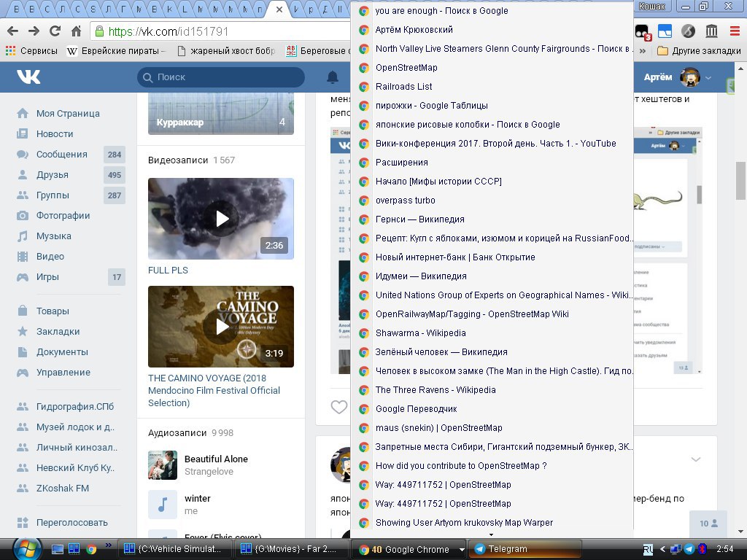Click the Видео film icon

click(23, 257)
